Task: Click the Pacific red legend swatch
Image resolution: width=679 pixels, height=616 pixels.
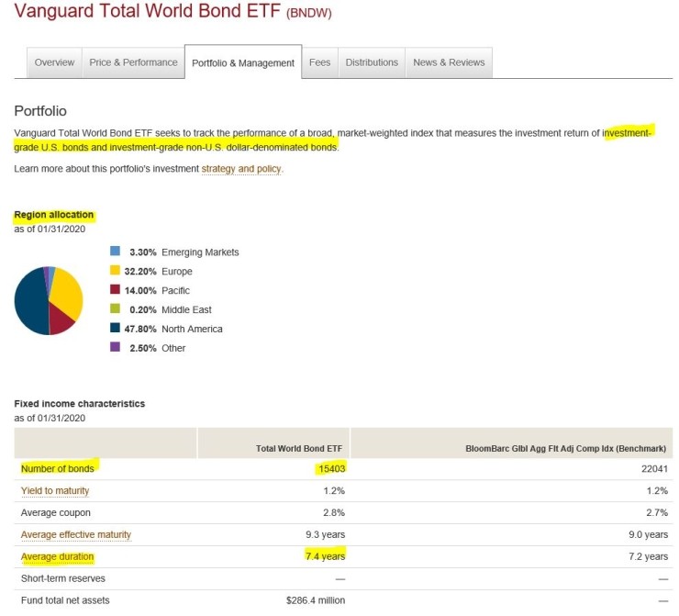Action: [115, 289]
